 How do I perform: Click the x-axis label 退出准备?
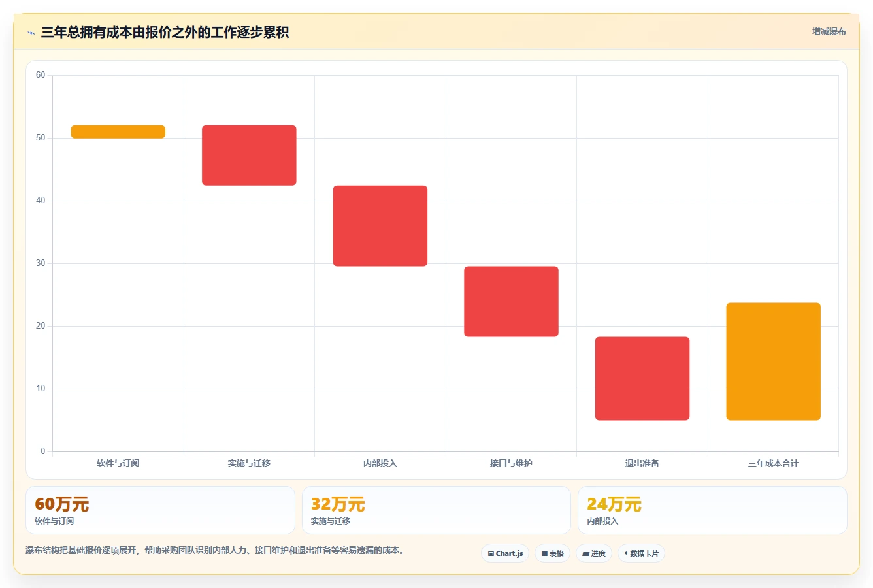[x=642, y=463]
